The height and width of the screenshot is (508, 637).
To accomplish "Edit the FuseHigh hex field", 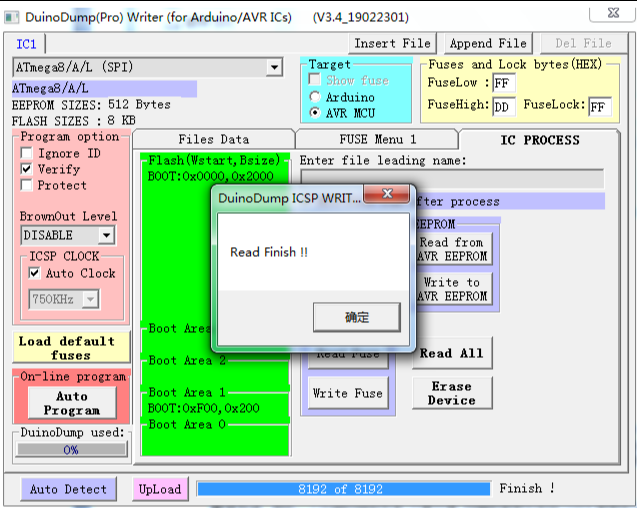I will pos(504,106).
